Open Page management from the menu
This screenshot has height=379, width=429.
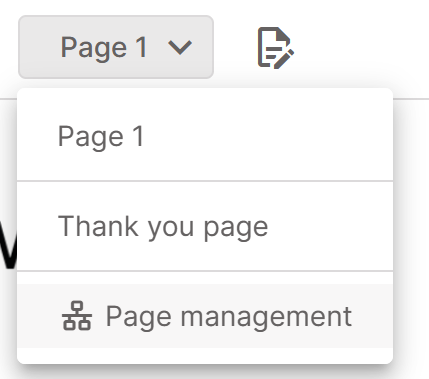pyautogui.click(x=205, y=316)
